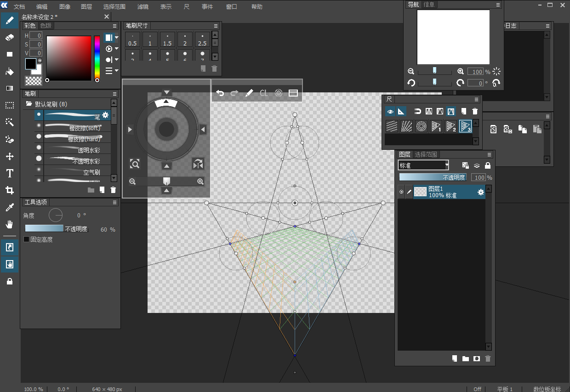The width and height of the screenshot is (570, 392).
Task: Click the zoom-in magnifier in 导航 panel
Action: click(461, 71)
